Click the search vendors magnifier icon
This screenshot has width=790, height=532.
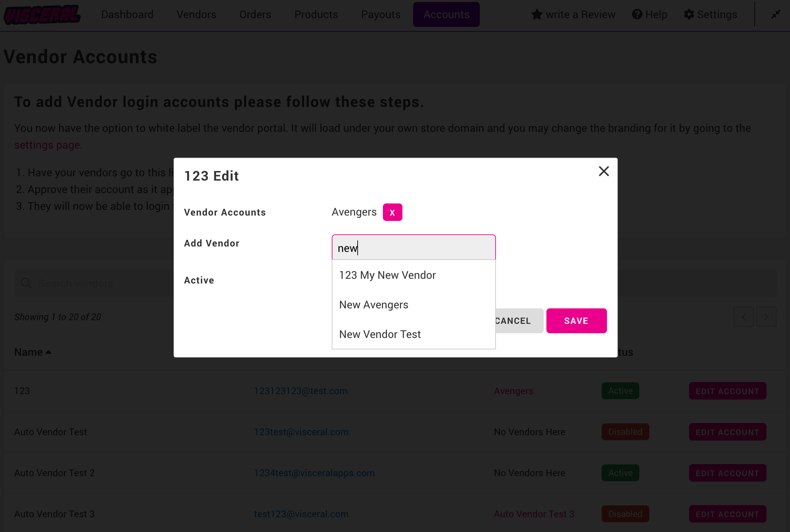[26, 283]
